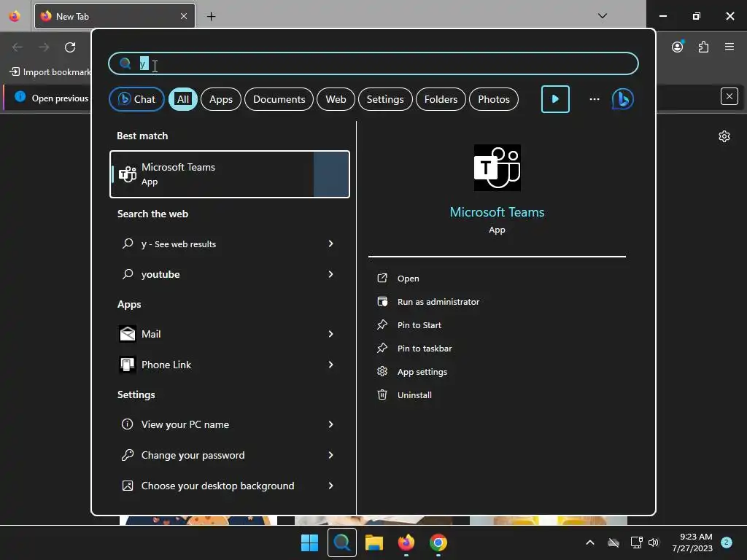Image resolution: width=747 pixels, height=560 pixels.
Task: Expand Choose your desktop background chevron
Action: (330, 486)
